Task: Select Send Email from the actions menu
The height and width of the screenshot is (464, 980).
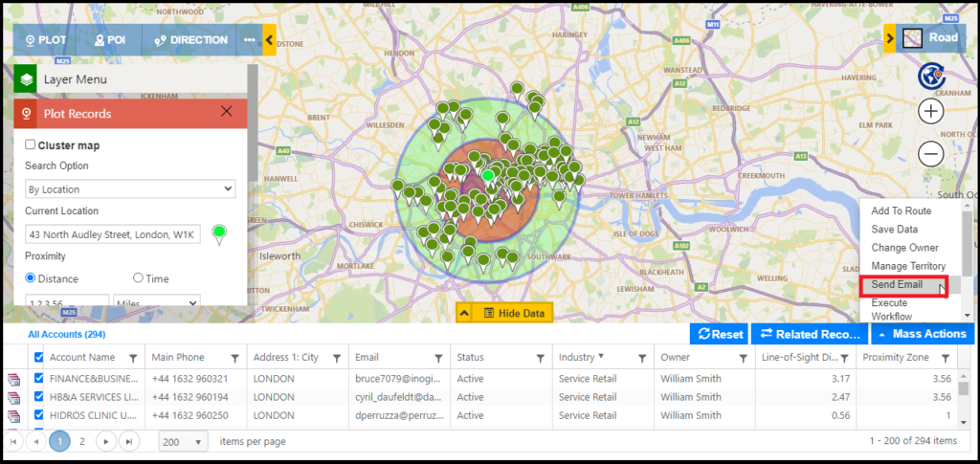Action: tap(898, 285)
